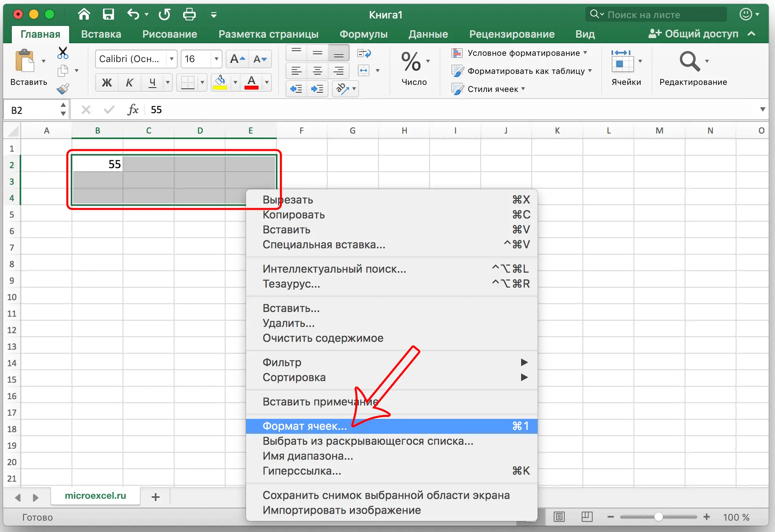Expand Условное форматирование dropdown
The width and height of the screenshot is (775, 532).
pyautogui.click(x=585, y=53)
